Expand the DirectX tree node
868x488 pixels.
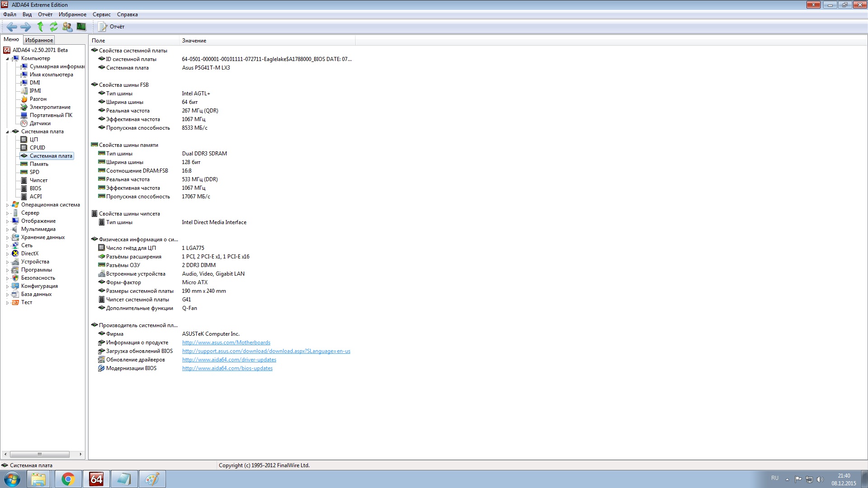click(7, 254)
